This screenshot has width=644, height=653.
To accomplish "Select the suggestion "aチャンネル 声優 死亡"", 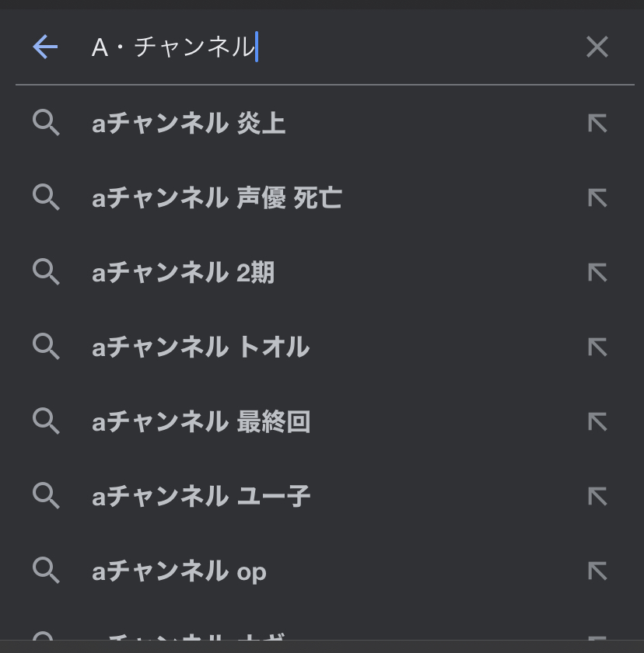I will [x=217, y=198].
